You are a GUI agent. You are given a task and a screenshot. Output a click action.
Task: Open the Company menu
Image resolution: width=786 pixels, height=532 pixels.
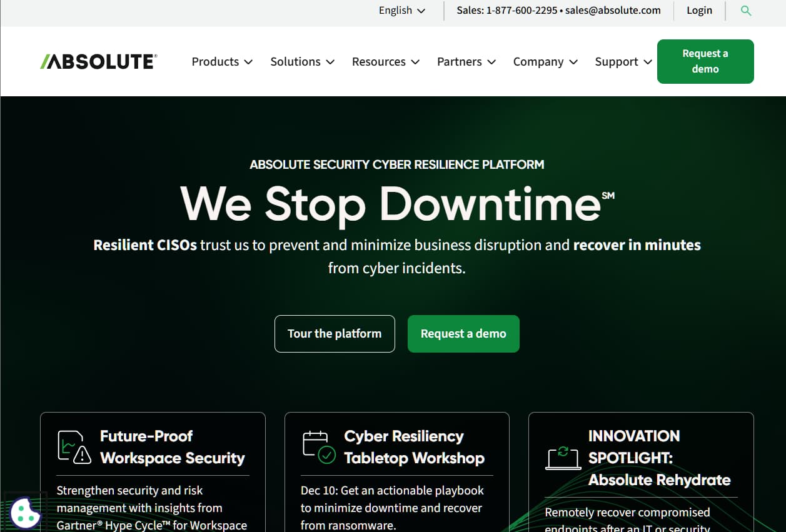pyautogui.click(x=545, y=61)
